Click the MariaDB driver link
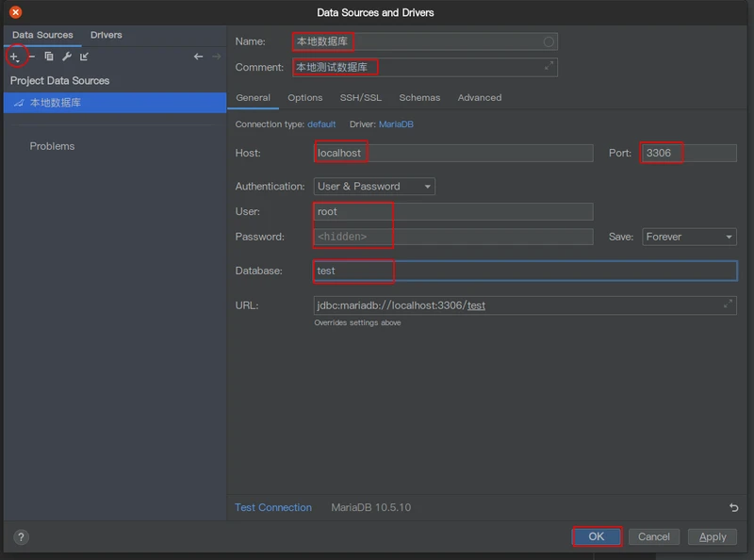The width and height of the screenshot is (754, 560). coord(396,124)
